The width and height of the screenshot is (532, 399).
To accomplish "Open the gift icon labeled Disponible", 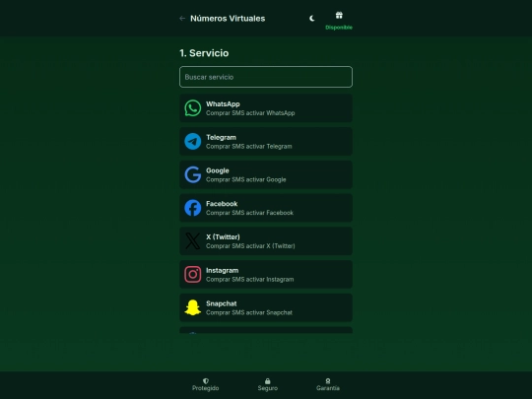I will click(x=339, y=15).
